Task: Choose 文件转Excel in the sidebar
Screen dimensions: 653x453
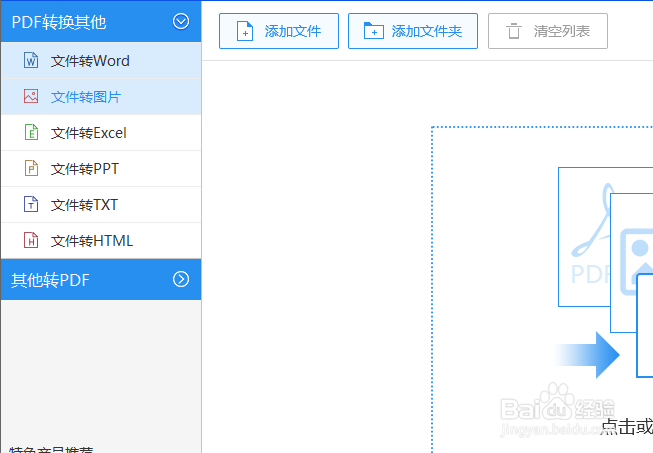Action: (101, 133)
